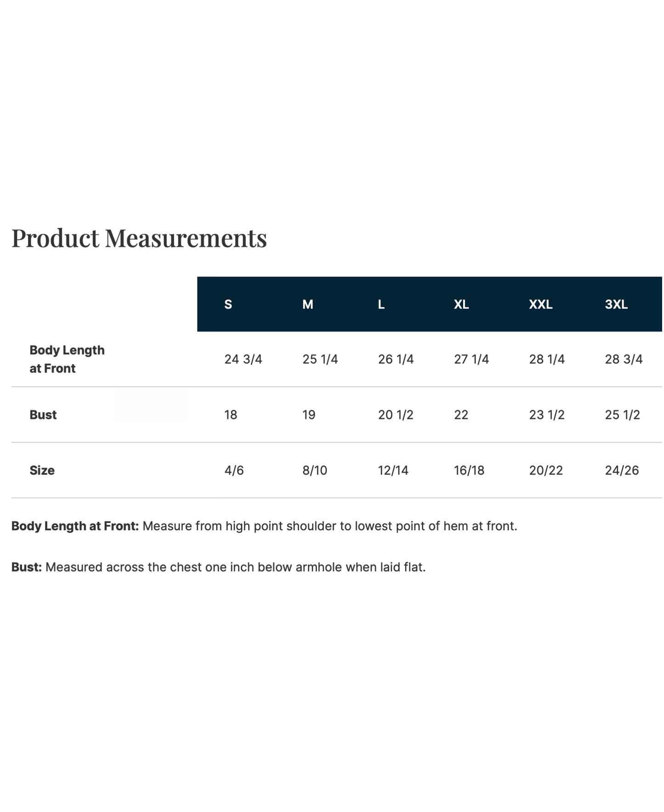This screenshot has width=664, height=812.
Task: Click the 24 3/4 body length value
Action: coord(243,359)
